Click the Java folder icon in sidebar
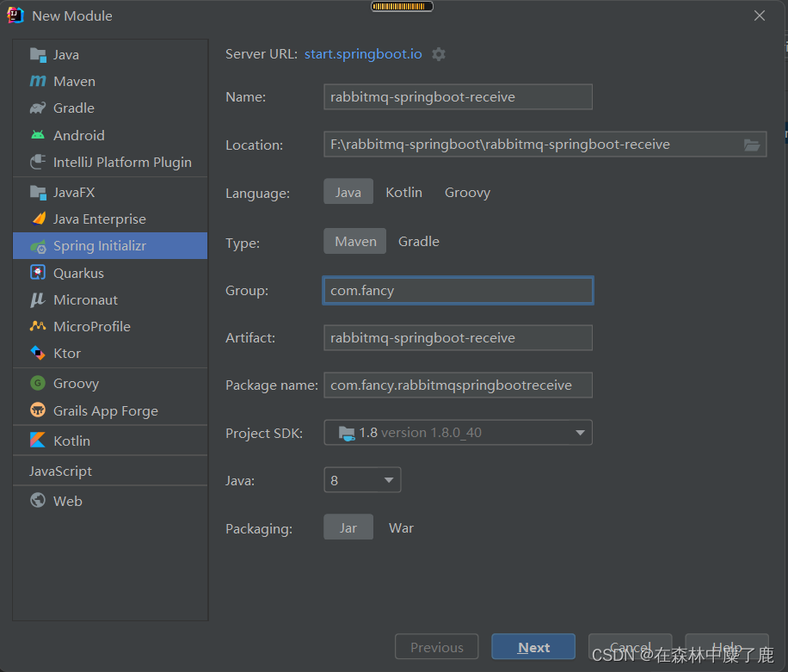788x672 pixels. (38, 55)
